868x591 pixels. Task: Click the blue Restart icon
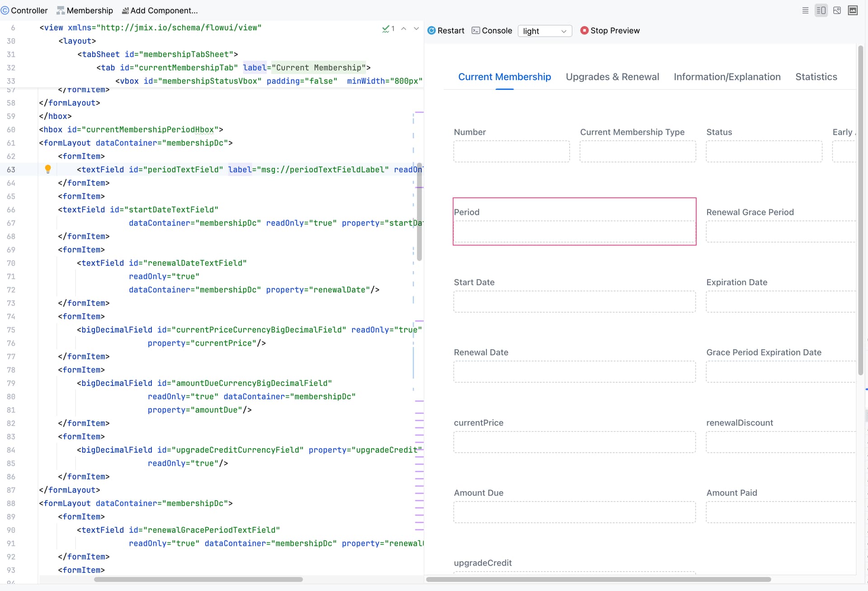(x=431, y=30)
